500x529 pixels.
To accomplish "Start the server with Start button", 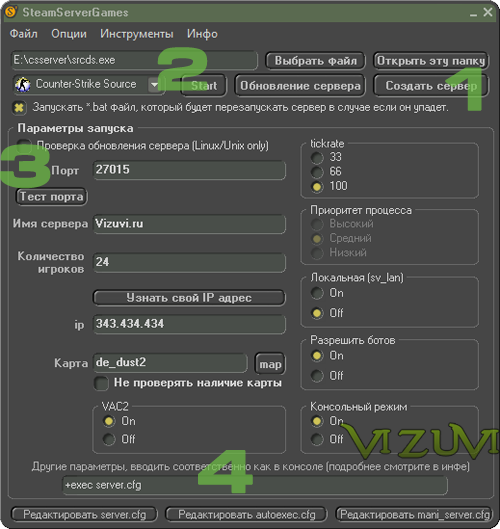I will pos(204,86).
